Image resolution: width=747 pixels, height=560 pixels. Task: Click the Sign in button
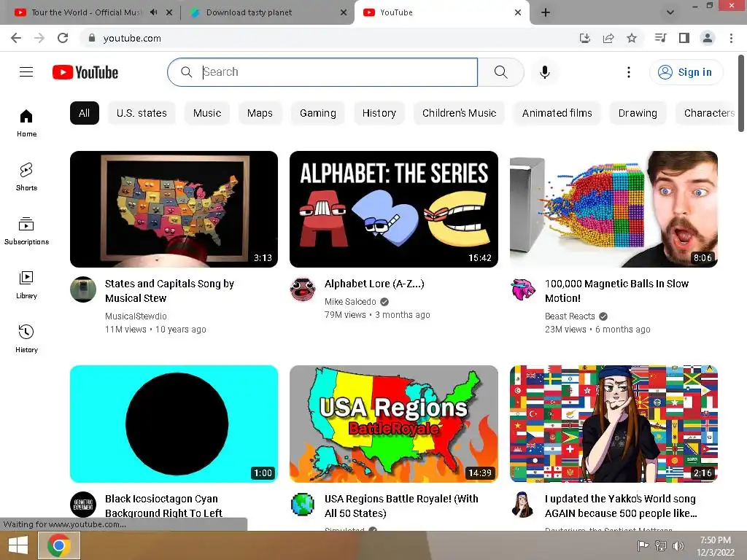[686, 72]
